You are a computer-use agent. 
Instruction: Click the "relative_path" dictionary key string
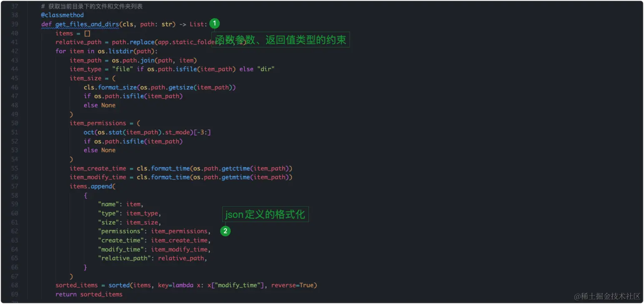(x=124, y=258)
